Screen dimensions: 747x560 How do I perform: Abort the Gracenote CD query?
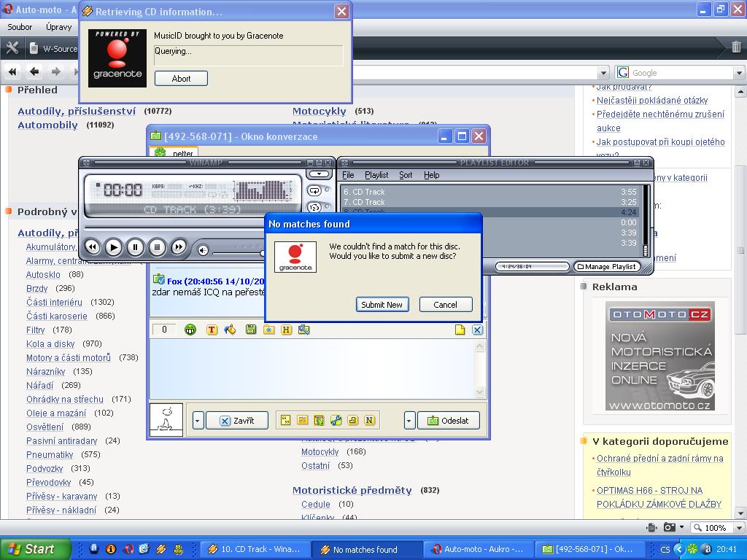[x=181, y=79]
